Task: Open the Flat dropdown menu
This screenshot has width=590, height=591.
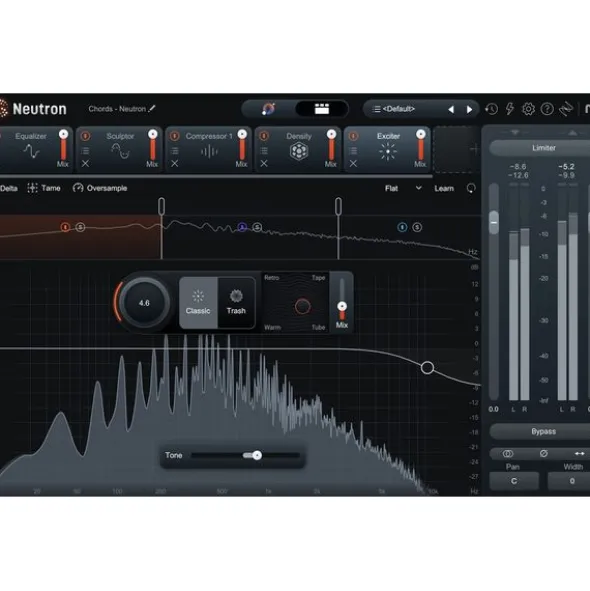Action: pyautogui.click(x=403, y=188)
